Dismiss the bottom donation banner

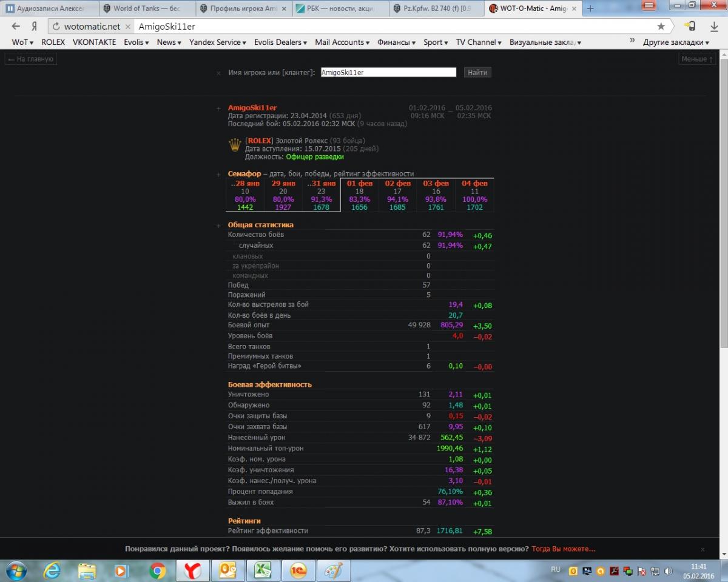tap(702, 549)
